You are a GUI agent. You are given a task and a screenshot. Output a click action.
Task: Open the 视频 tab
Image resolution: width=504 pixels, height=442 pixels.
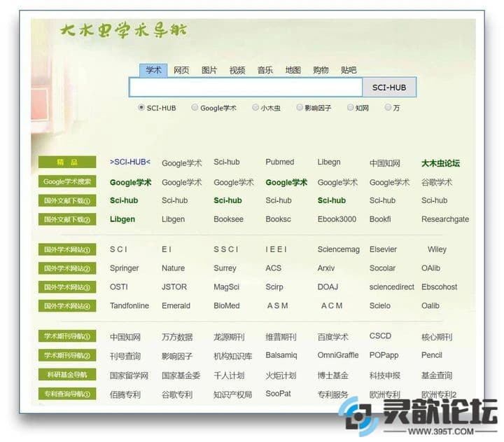click(237, 70)
